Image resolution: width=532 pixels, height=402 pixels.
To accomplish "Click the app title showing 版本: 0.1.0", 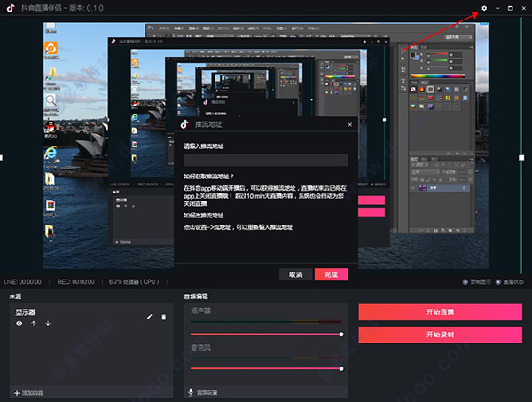I will click(x=62, y=8).
